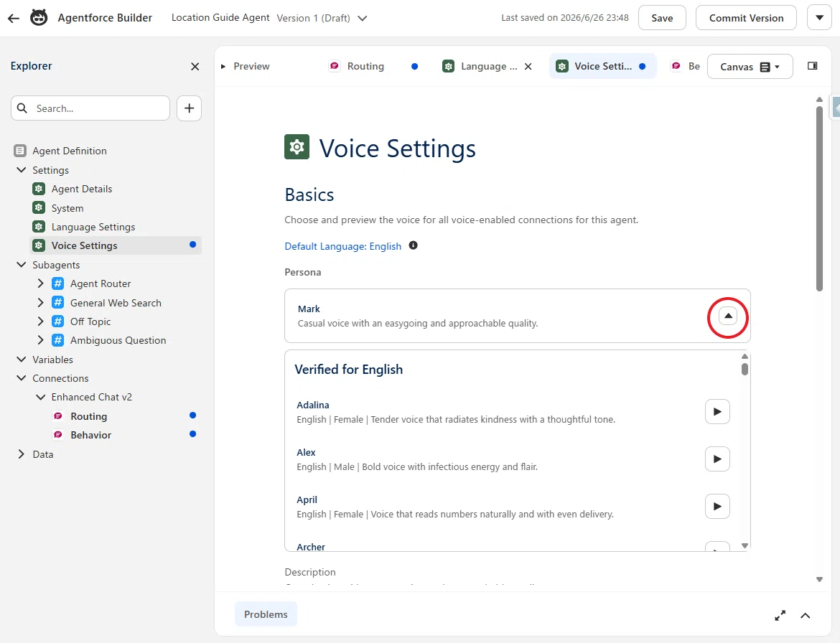Toggle the right side panel icon
The image size is (840, 643).
click(812, 66)
